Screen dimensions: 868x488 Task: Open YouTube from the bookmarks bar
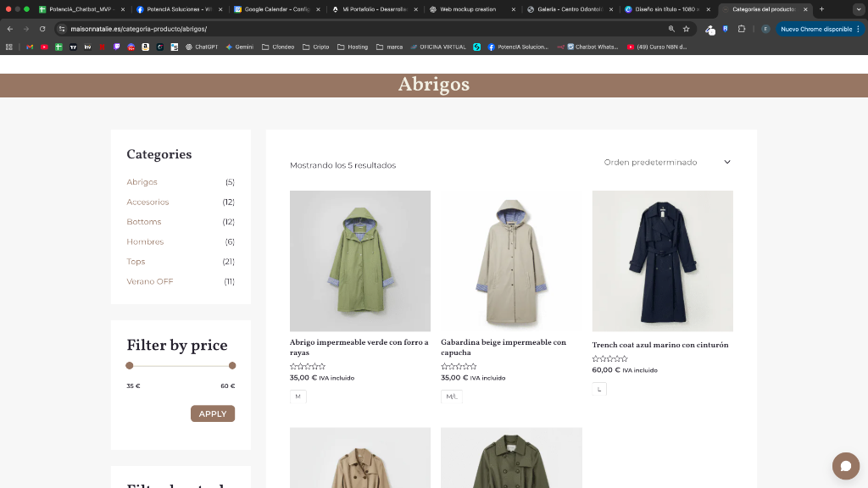pyautogui.click(x=44, y=47)
